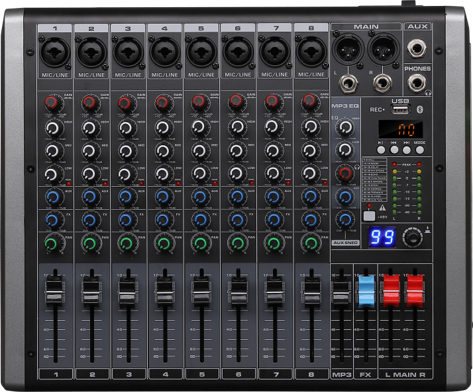Click the channel 1 fader
Image resolution: width=473 pixels, height=392 pixels.
coord(55,291)
